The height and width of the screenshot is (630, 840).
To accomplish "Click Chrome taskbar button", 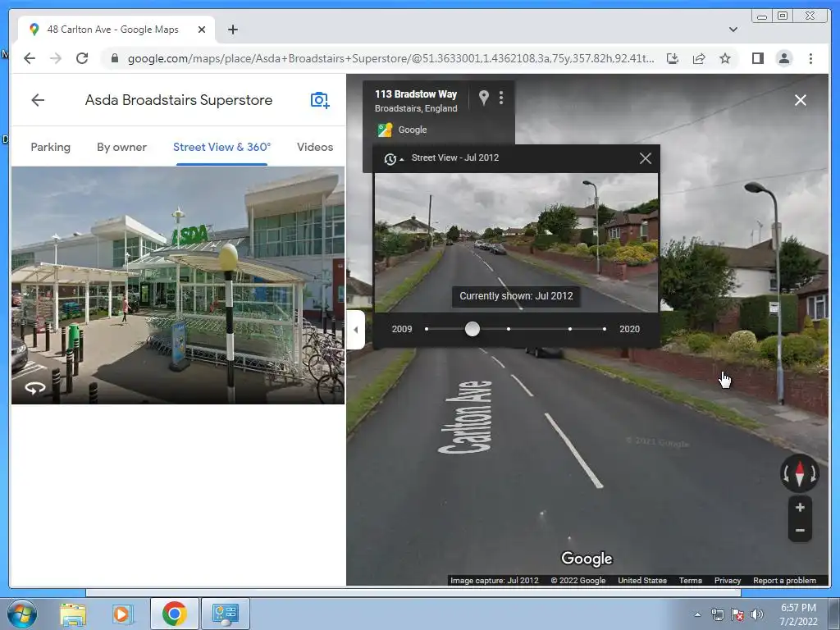I will pos(174,614).
